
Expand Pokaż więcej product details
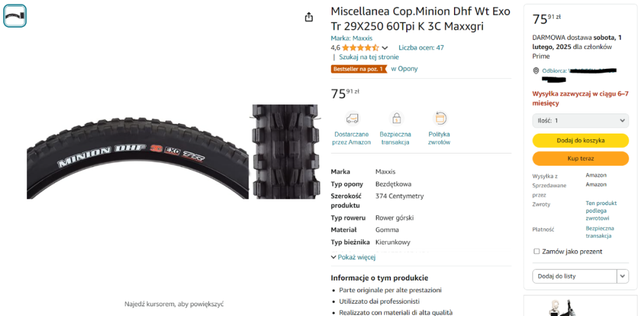(353, 257)
